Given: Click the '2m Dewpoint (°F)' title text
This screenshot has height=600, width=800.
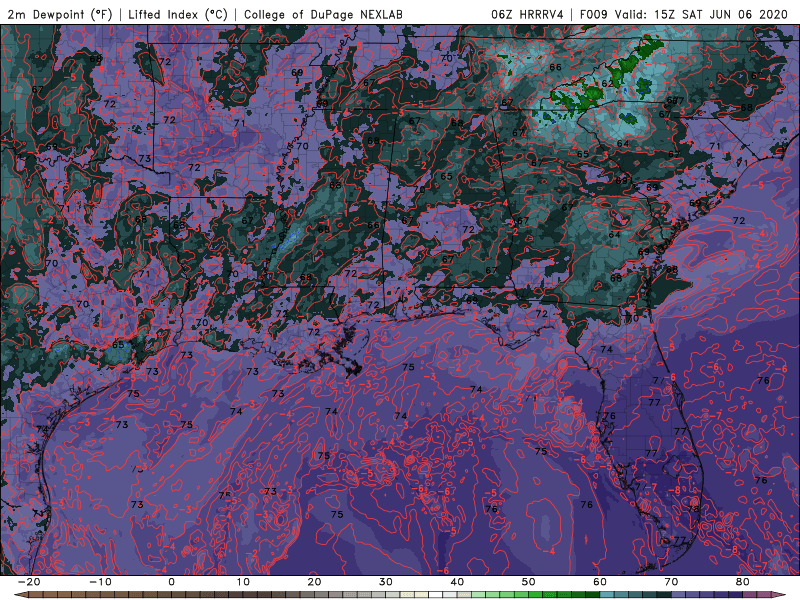Looking at the screenshot, I should [x=60, y=15].
